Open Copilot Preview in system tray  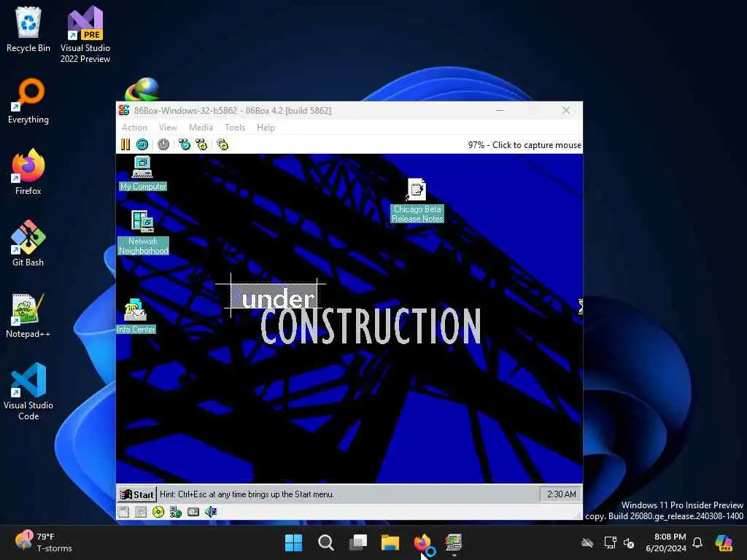(724, 542)
